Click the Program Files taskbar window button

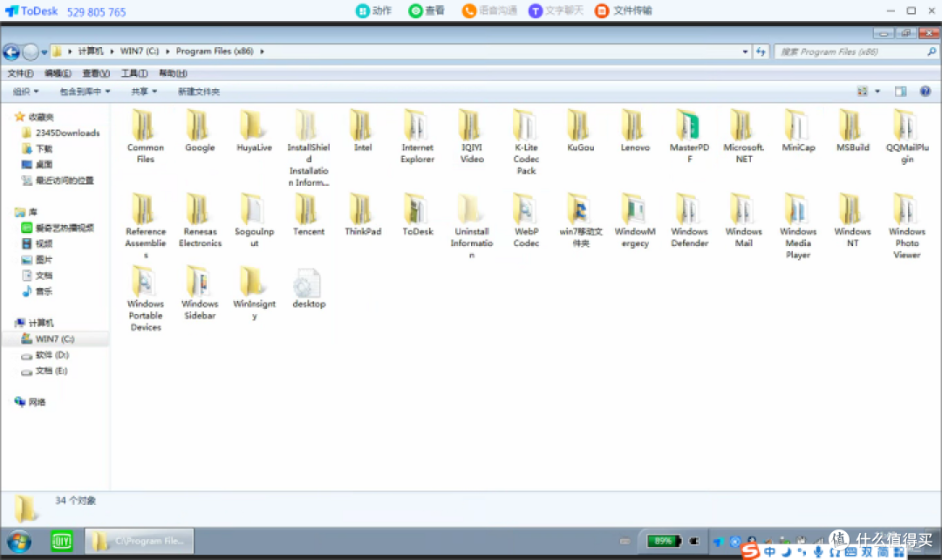pyautogui.click(x=139, y=542)
